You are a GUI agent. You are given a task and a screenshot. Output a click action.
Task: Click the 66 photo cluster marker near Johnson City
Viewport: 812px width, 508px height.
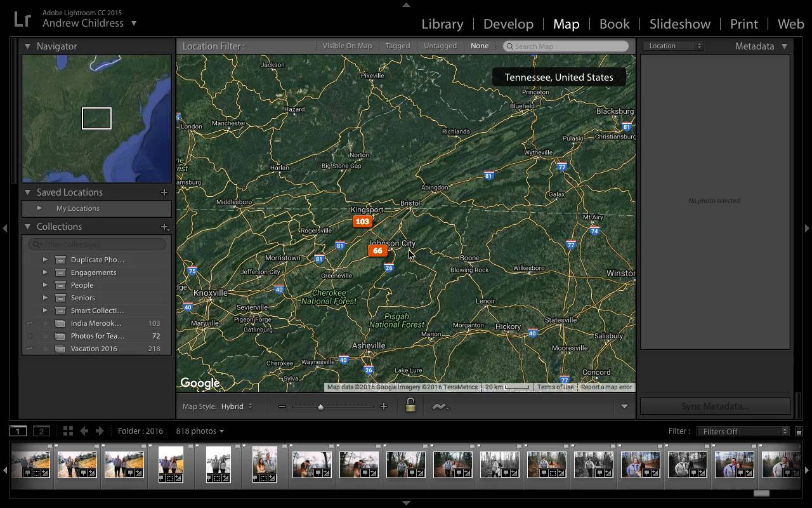click(377, 251)
